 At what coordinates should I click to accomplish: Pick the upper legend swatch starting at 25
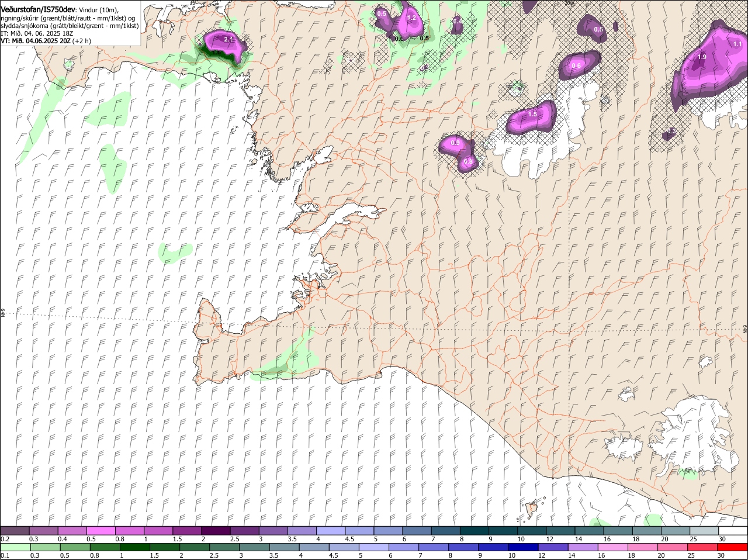click(704, 531)
